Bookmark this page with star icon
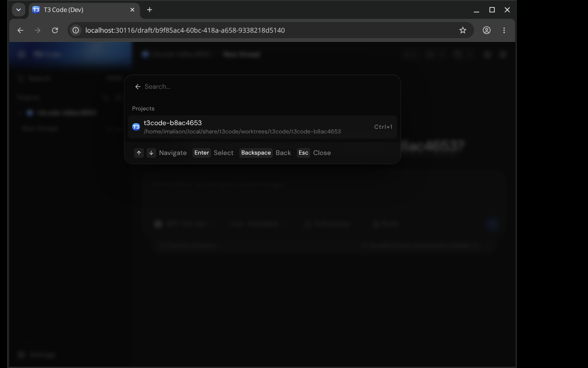Screen dimensions: 588x368 tap(463, 30)
